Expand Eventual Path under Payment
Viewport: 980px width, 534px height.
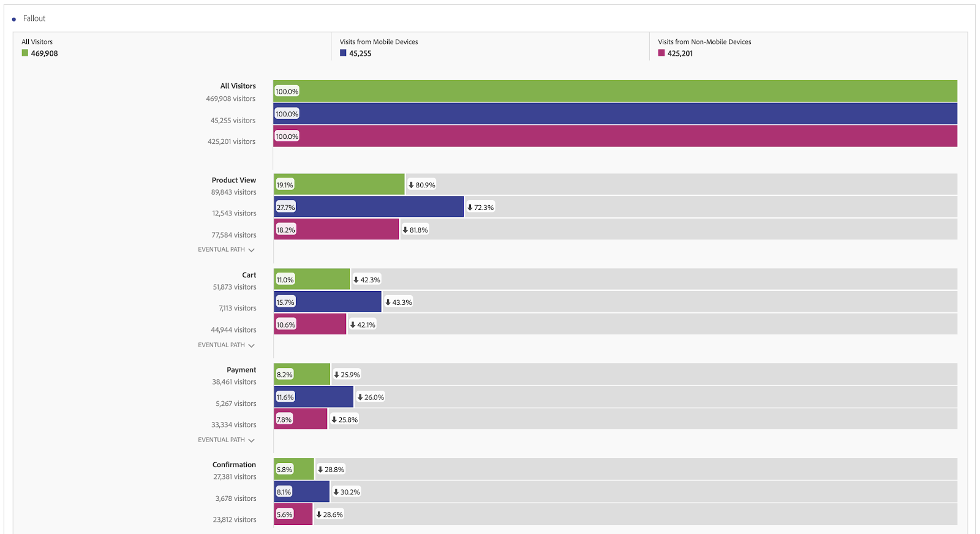click(226, 440)
